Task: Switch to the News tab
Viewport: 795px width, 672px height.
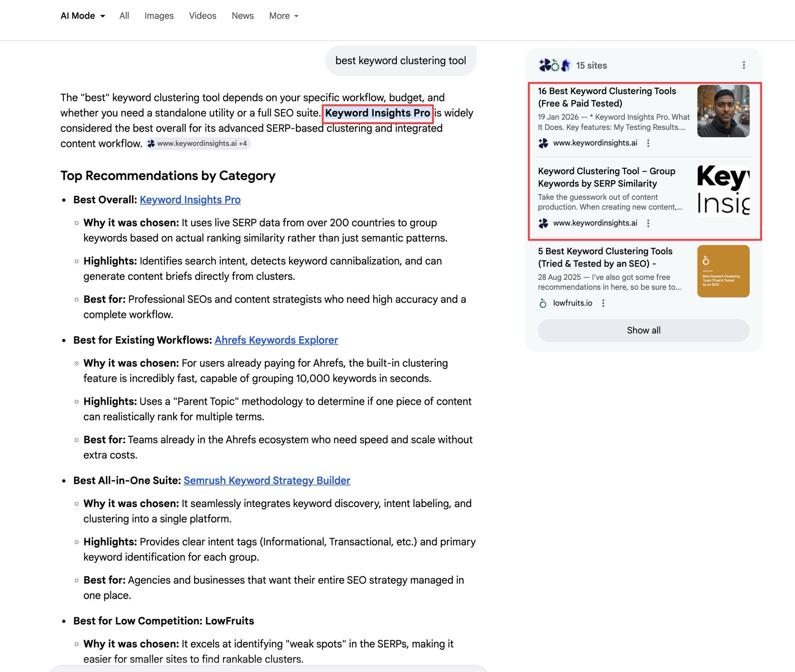Action: (x=242, y=16)
